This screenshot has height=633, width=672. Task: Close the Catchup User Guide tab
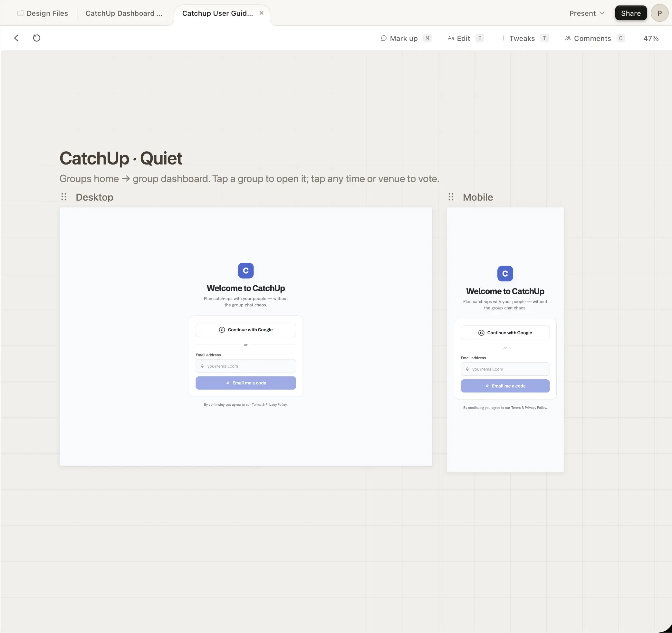tap(261, 13)
